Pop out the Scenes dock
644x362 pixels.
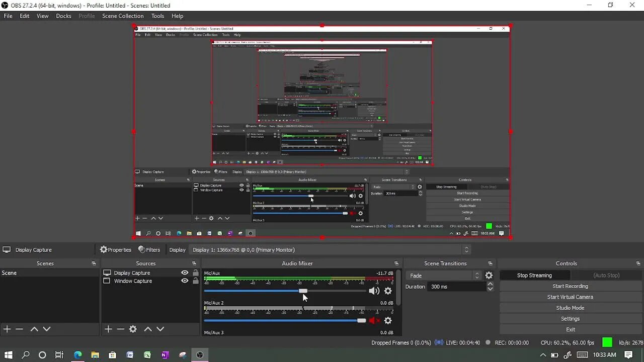(x=94, y=263)
